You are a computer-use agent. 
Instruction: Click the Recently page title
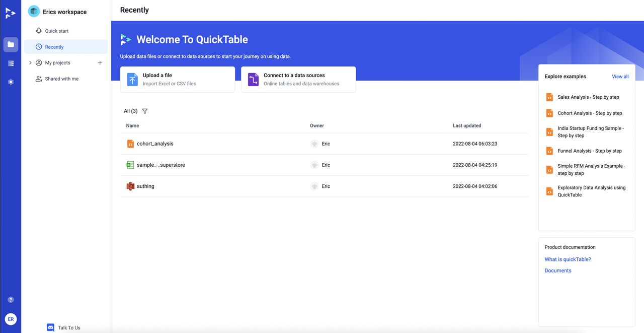coord(135,10)
